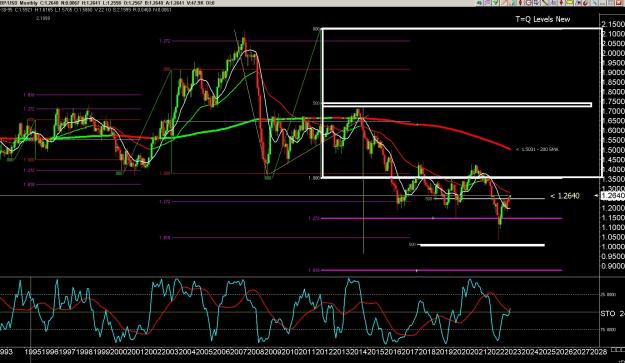Click the highlighted 1.2640 current price tag
Image resolution: width=625 pixels, height=363 pixels.
tap(612, 196)
